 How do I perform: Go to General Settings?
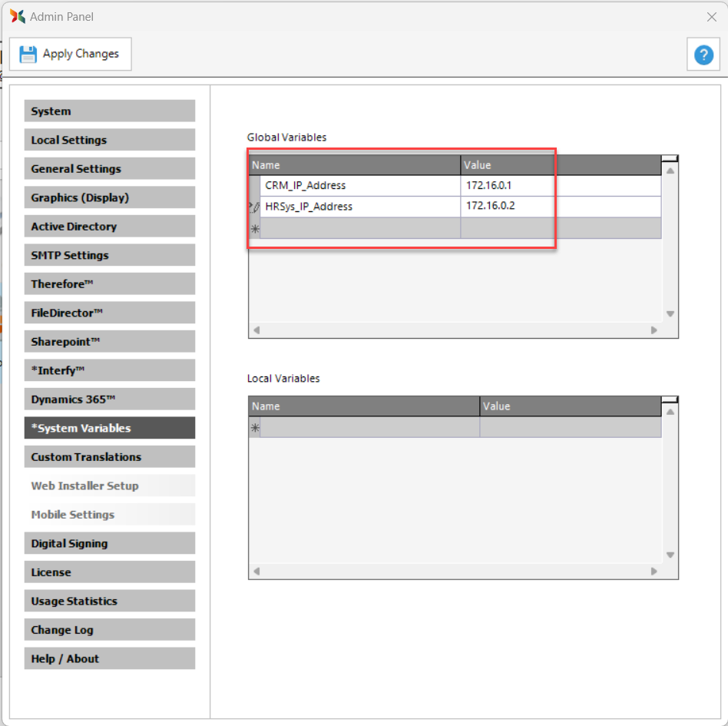coord(109,169)
